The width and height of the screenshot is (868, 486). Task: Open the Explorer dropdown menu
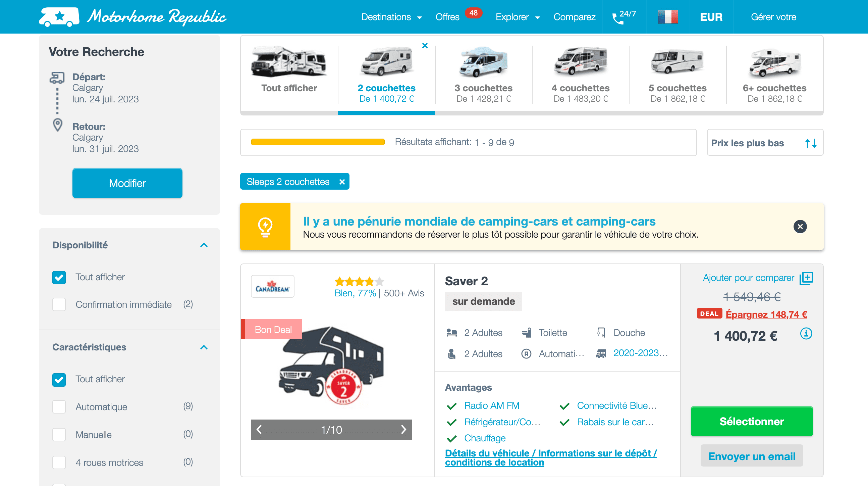[x=518, y=17]
